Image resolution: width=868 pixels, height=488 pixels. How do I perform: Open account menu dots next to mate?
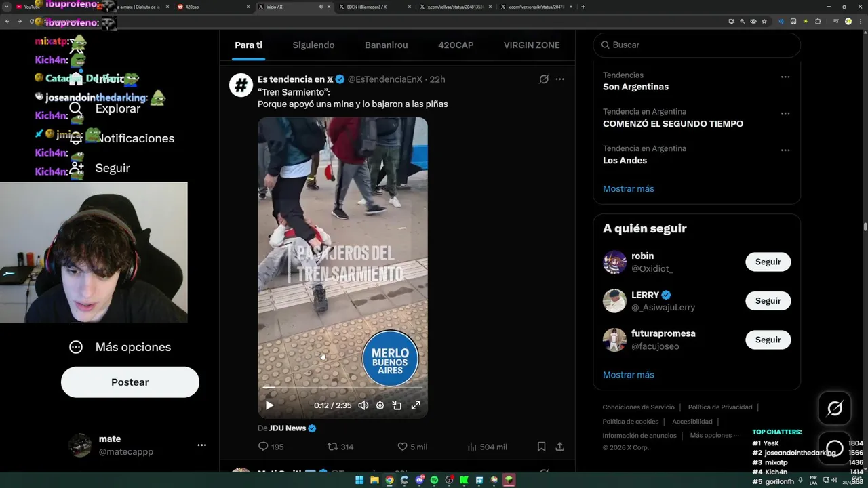pos(201,445)
